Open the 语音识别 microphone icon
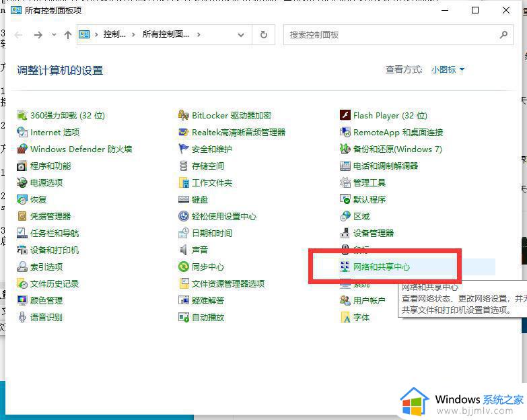 (22, 317)
